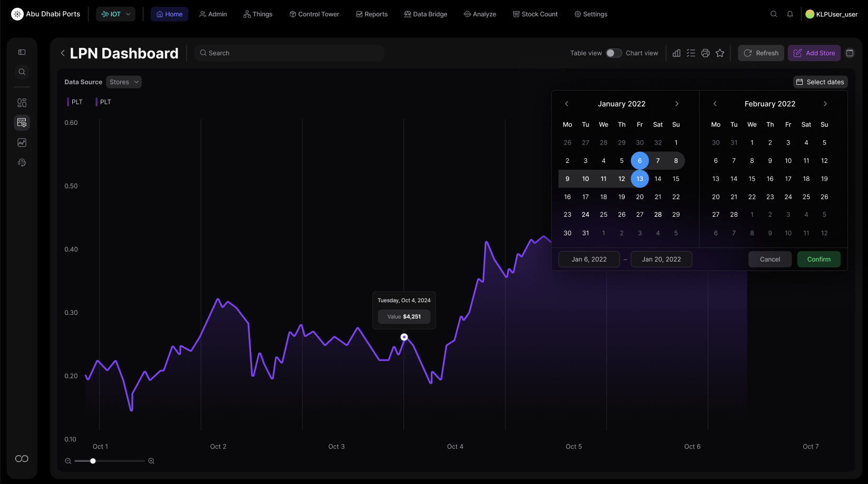The width and height of the screenshot is (868, 484).
Task: Go to previous month from January 2022
Action: (567, 104)
